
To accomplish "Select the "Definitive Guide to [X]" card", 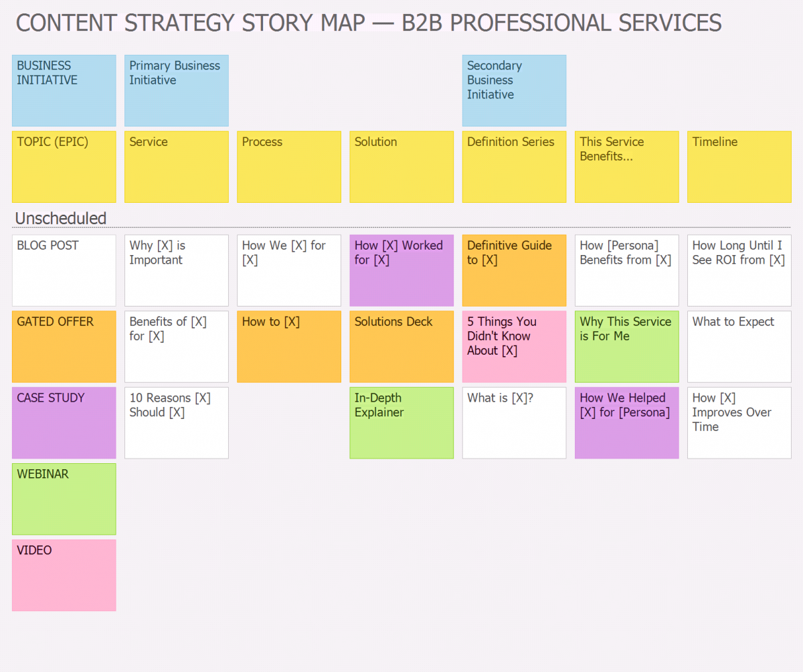I will (x=514, y=270).
